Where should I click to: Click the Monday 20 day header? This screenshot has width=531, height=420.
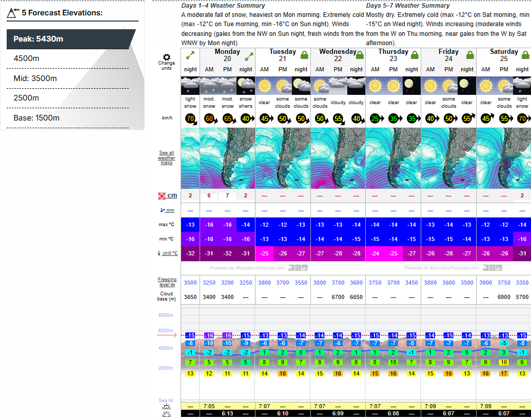(x=227, y=55)
